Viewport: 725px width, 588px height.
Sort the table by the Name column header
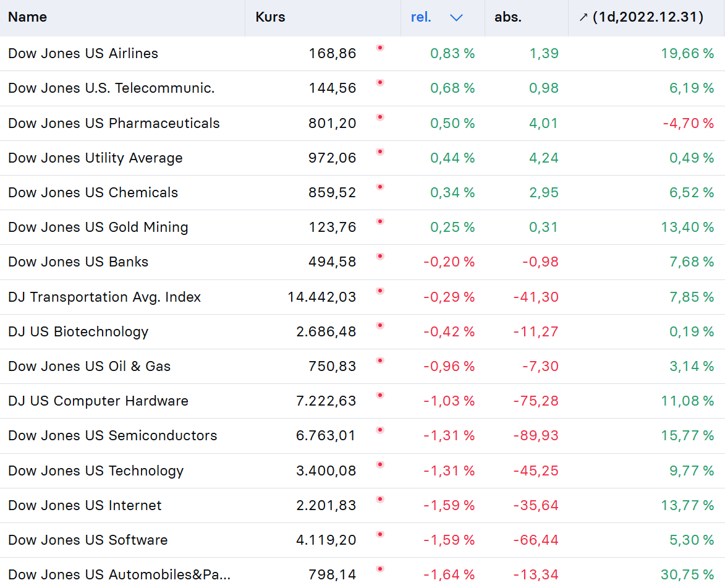[27, 17]
